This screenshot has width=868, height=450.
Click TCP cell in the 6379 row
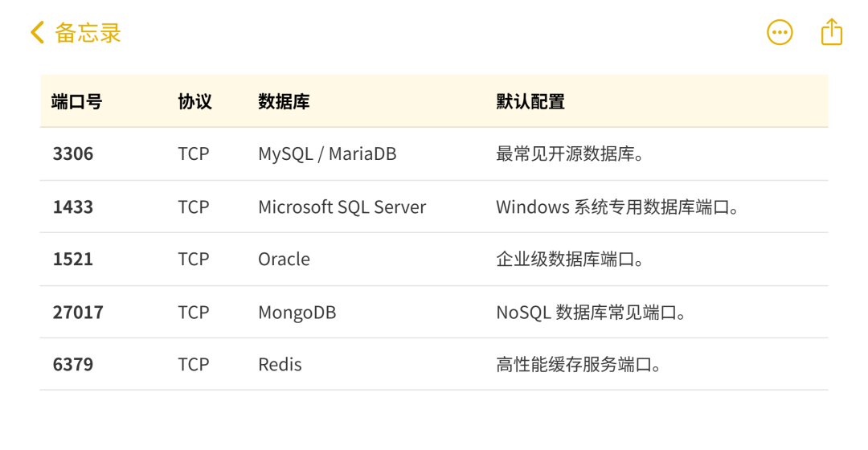pyautogui.click(x=194, y=365)
